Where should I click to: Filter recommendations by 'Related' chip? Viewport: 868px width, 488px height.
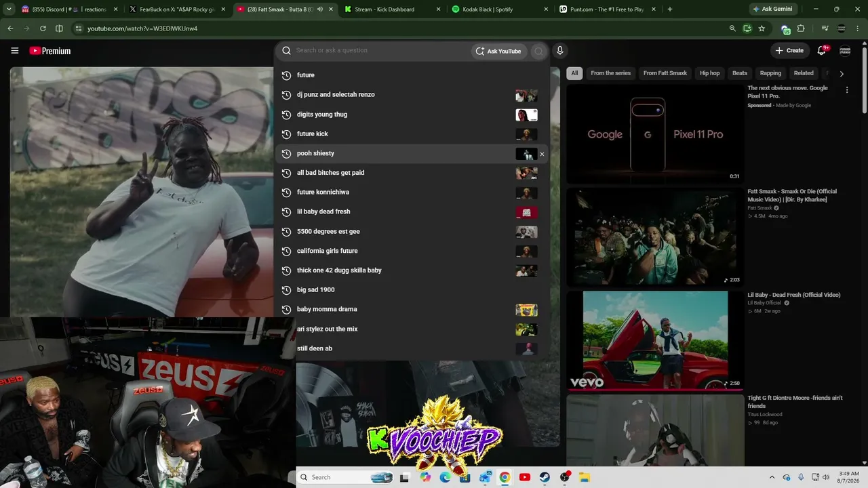point(804,73)
